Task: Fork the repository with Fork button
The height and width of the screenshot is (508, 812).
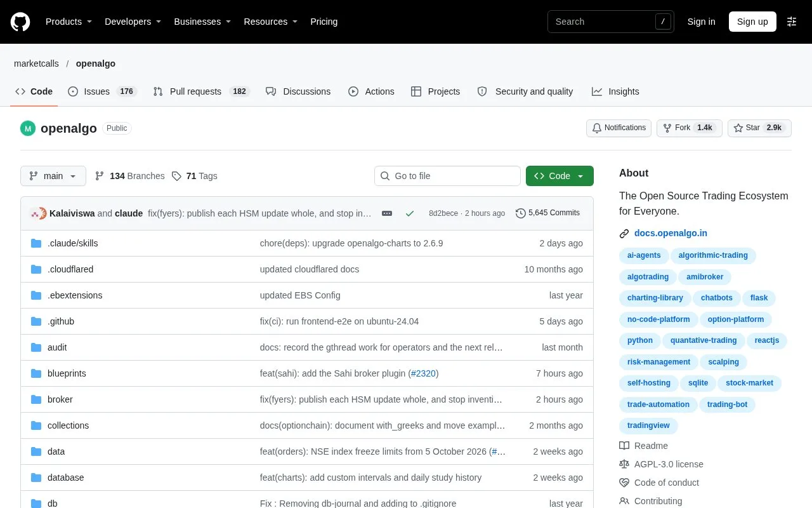Action: 689,128
